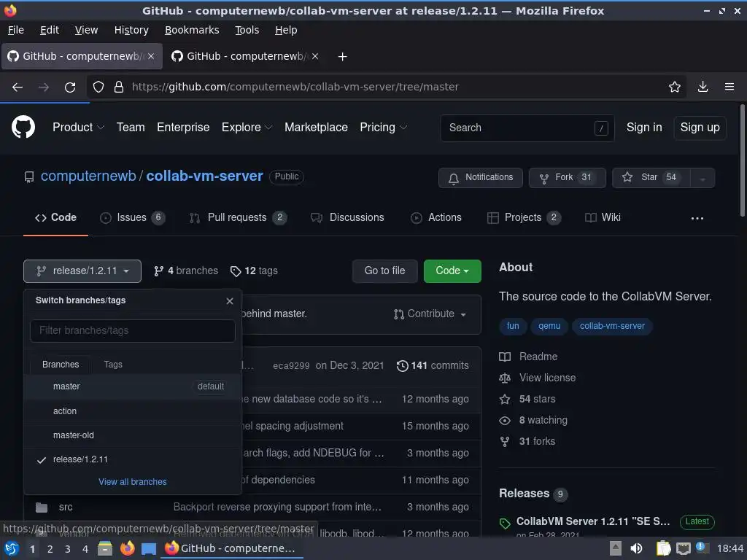
Task: Open the 141 commits history
Action: (x=433, y=366)
